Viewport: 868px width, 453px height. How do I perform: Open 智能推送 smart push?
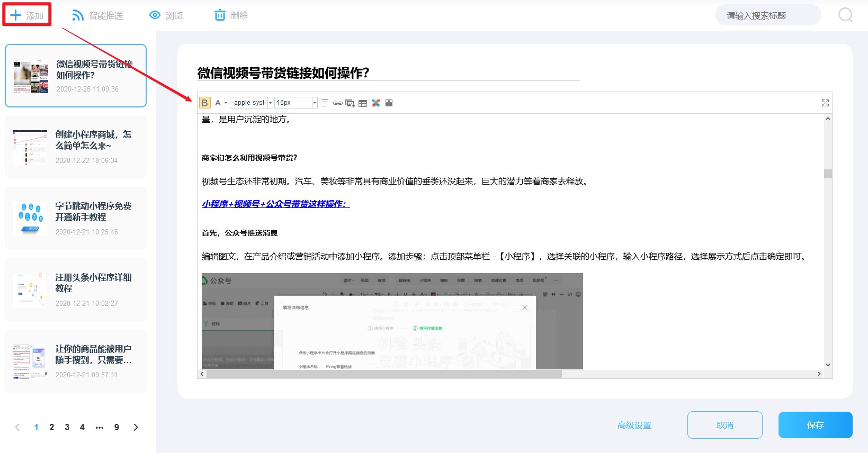click(x=97, y=15)
